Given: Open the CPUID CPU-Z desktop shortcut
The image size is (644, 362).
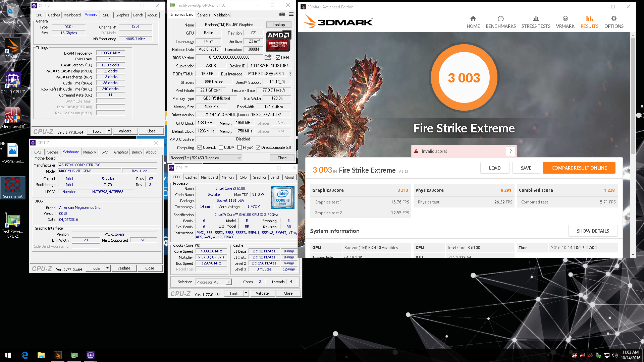Looking at the screenshot, I should point(13,83).
